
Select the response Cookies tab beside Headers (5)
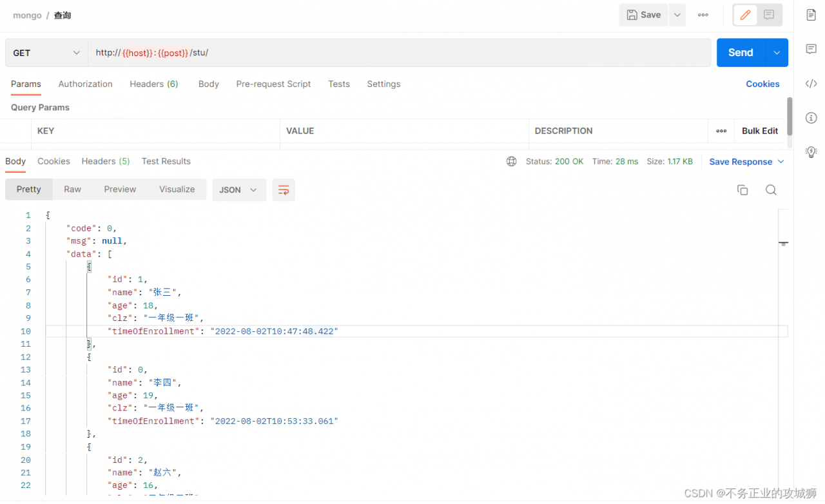pos(53,161)
